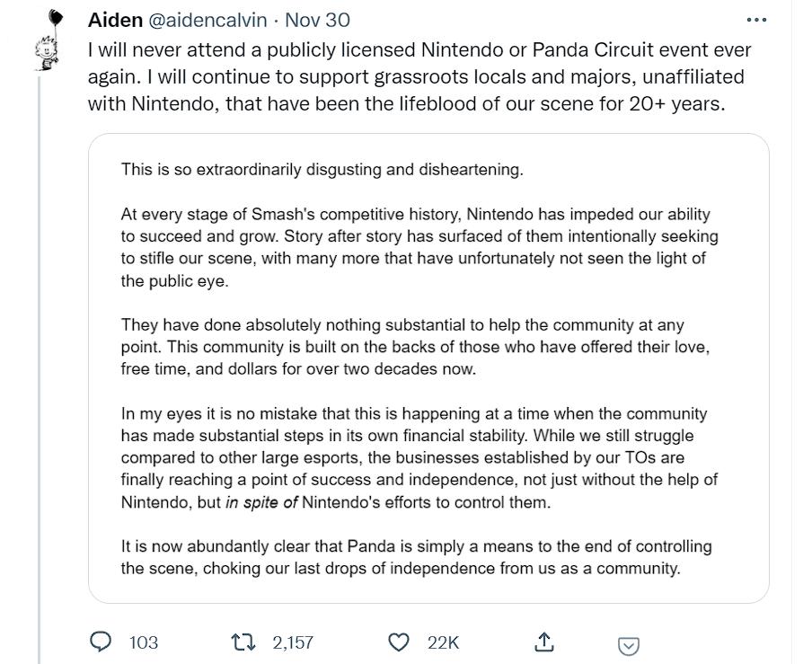812x664 pixels.
Task: Open the three-dot more options menu
Action: tap(756, 20)
